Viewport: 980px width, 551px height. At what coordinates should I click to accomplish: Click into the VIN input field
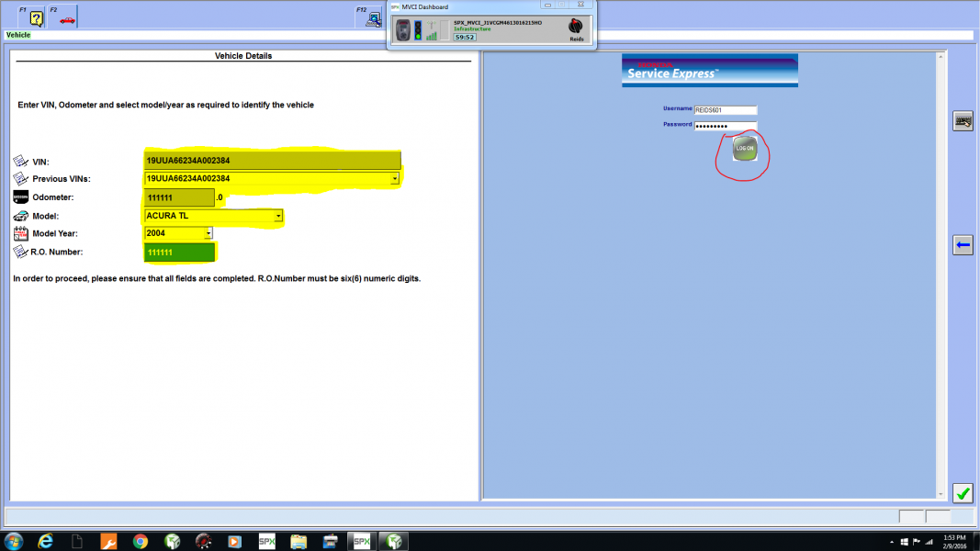pyautogui.click(x=272, y=161)
